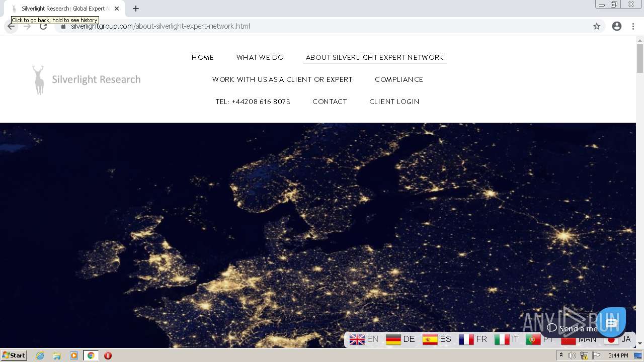The width and height of the screenshot is (644, 362).
Task: Open the Chrome three-dot menu
Action: (633, 26)
